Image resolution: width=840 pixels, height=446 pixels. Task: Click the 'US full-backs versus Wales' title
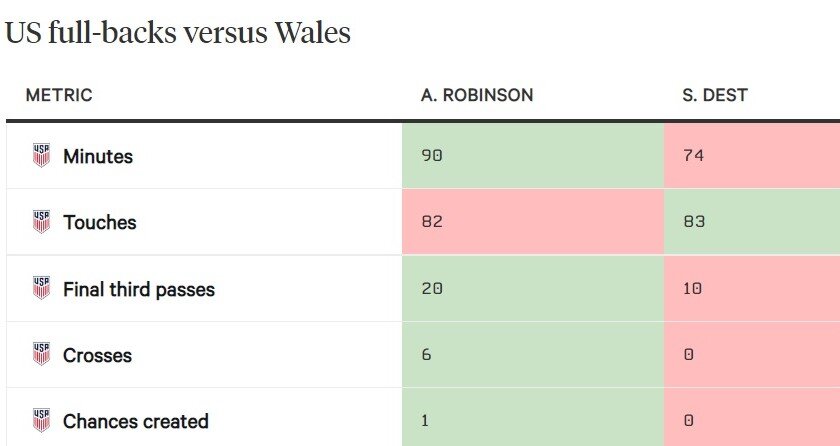(x=178, y=33)
